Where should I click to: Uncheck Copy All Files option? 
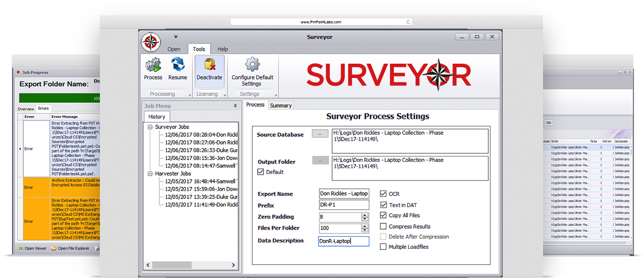[384, 215]
